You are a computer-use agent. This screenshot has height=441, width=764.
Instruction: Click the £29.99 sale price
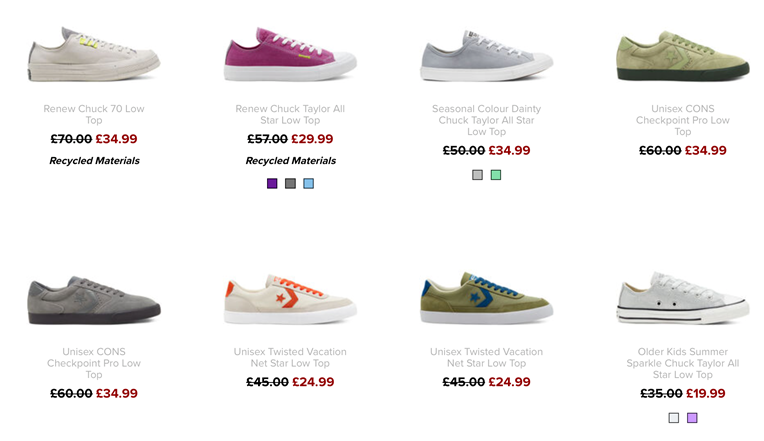coord(312,139)
